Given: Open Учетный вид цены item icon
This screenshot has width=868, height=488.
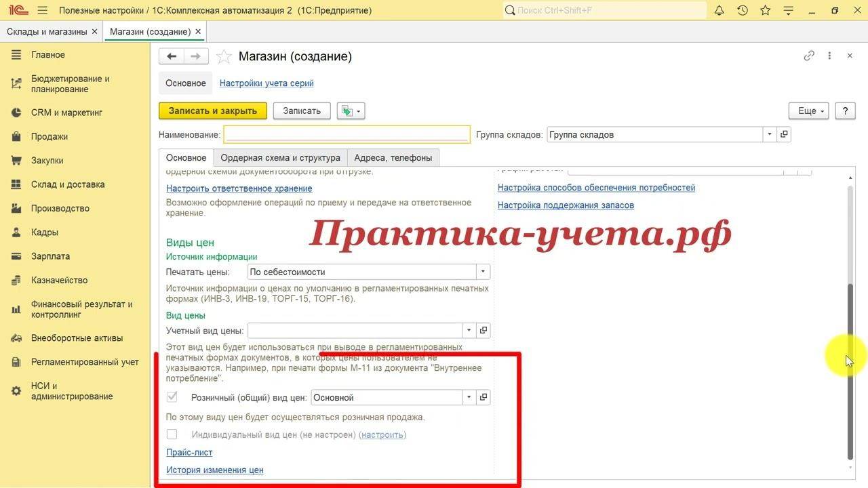Looking at the screenshot, I should (x=484, y=330).
